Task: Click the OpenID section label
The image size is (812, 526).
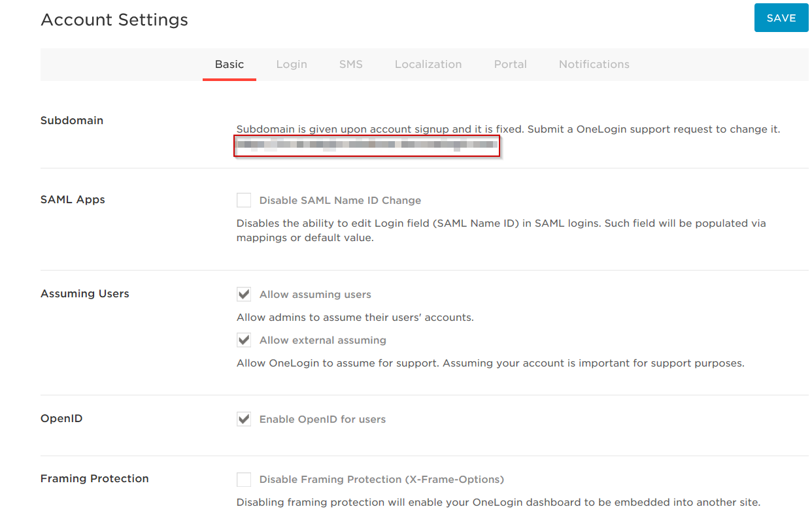Action: click(61, 418)
